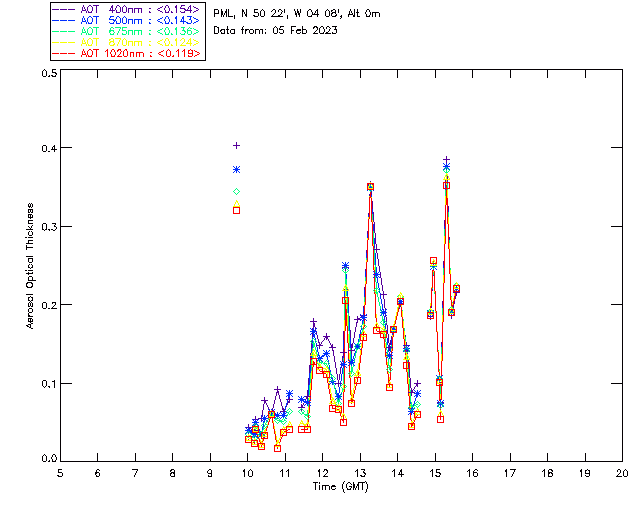Click the AOT 500nm legend entry
Image resolution: width=640 pixels, height=512 pixels.
(x=127, y=20)
